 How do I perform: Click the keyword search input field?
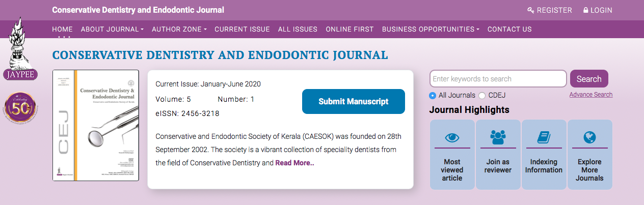click(498, 79)
